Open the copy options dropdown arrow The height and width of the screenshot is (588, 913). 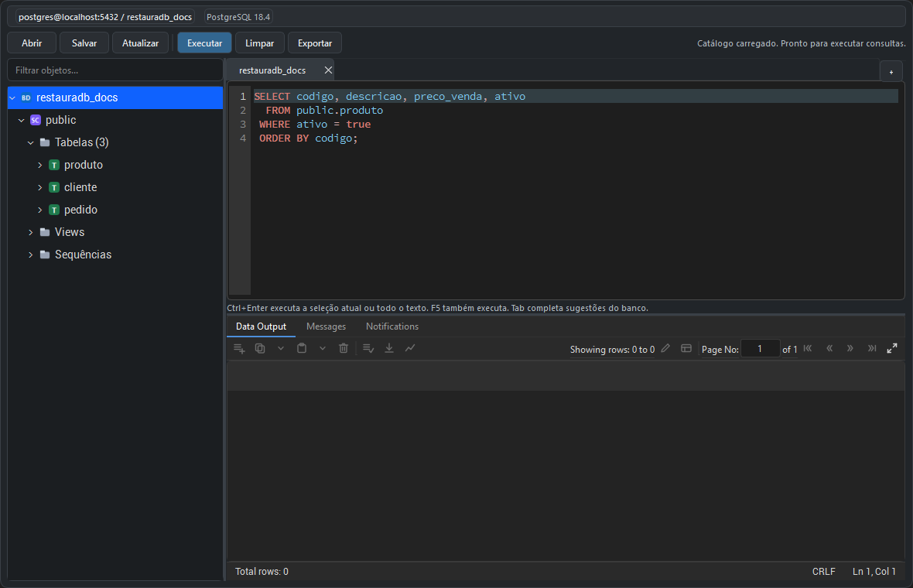click(x=281, y=348)
